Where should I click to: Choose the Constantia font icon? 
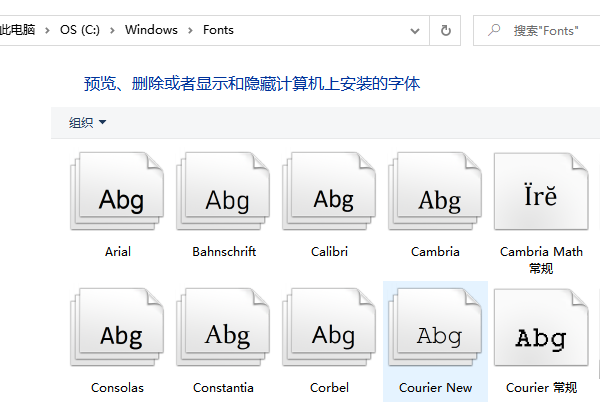tap(223, 327)
